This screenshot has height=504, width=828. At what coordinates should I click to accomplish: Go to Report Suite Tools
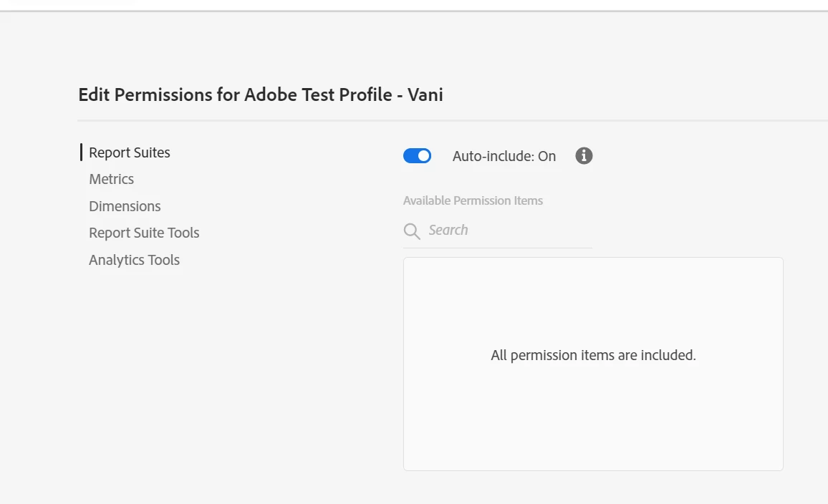144,233
